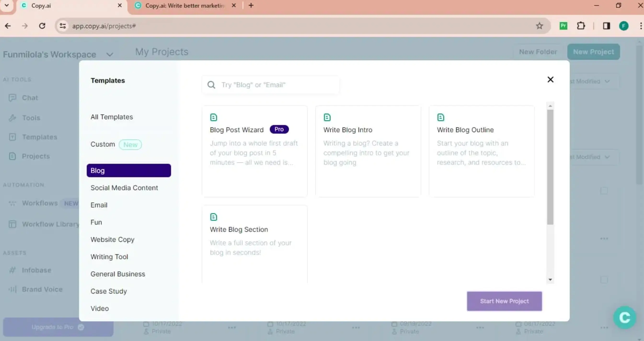Click the Write Blog Intro document icon

[x=327, y=117]
